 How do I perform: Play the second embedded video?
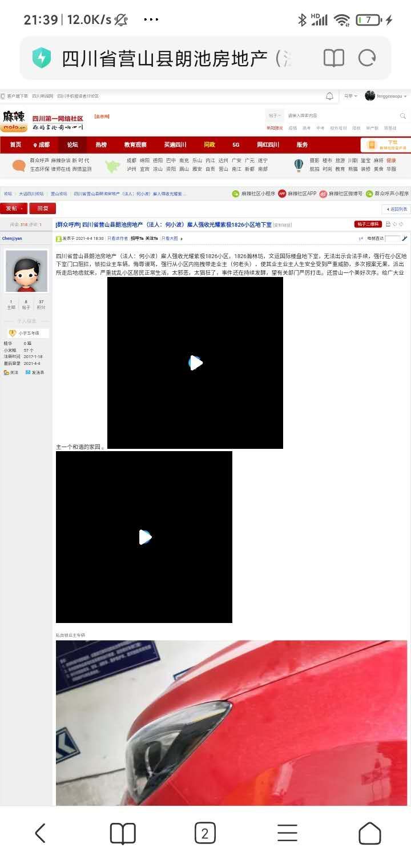(x=144, y=537)
